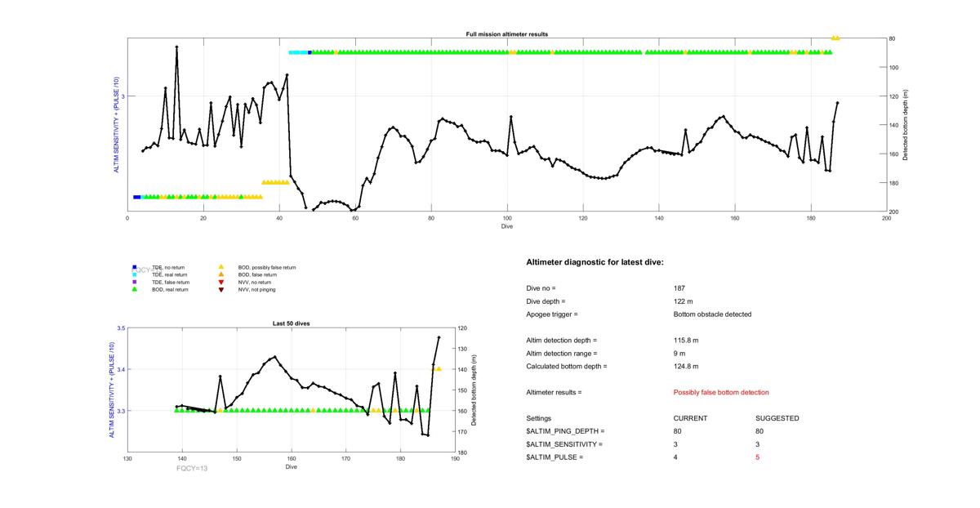Viewport: 980px width, 508px height.
Task: Click the '$ALTIM_PULSE =' setting name
Action: point(555,457)
